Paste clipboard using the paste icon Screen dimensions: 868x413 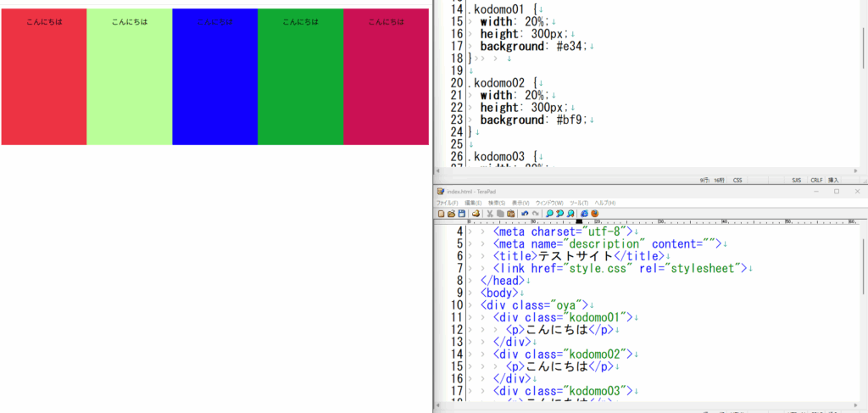(511, 214)
